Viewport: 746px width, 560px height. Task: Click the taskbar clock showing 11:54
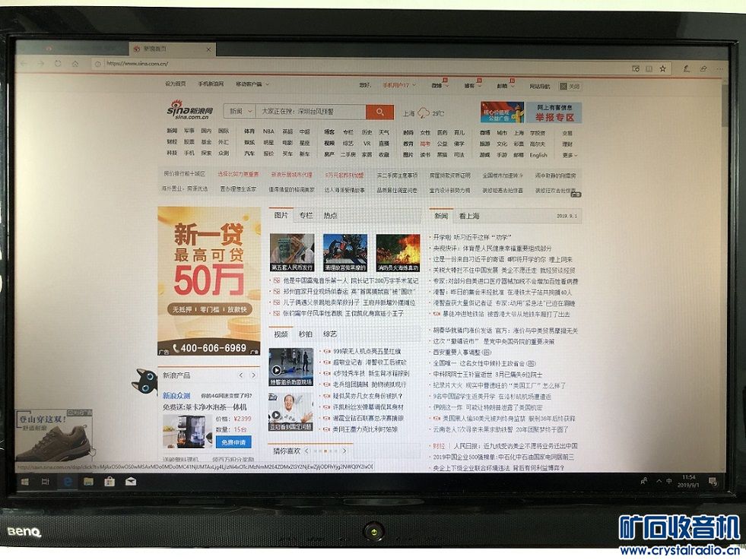pyautogui.click(x=688, y=481)
